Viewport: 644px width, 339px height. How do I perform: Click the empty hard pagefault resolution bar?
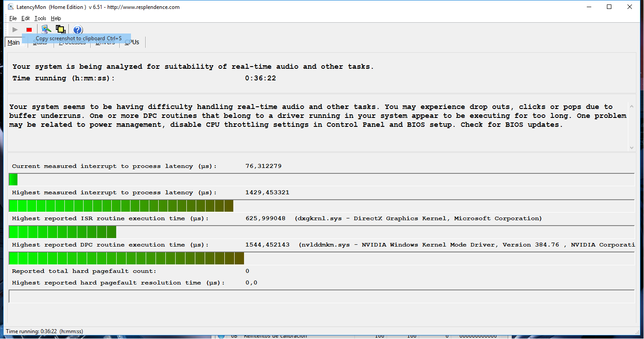321,296
